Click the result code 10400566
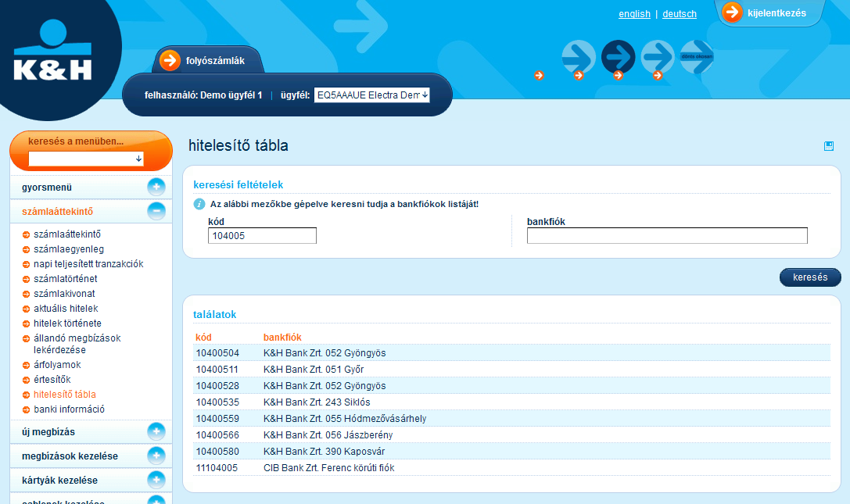This screenshot has width=850, height=504. coord(217,435)
